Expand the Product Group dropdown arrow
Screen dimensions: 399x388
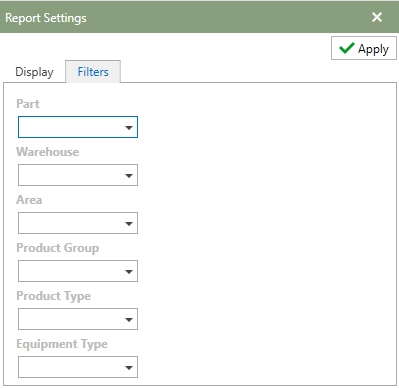129,271
